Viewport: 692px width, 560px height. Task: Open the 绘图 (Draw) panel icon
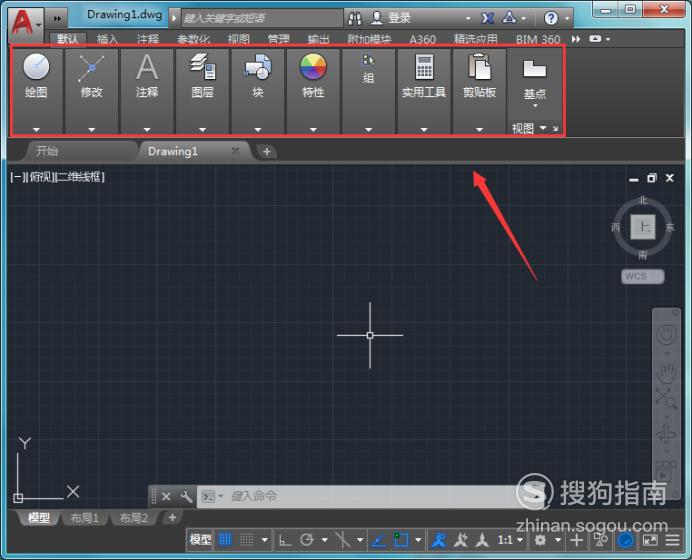[x=36, y=67]
